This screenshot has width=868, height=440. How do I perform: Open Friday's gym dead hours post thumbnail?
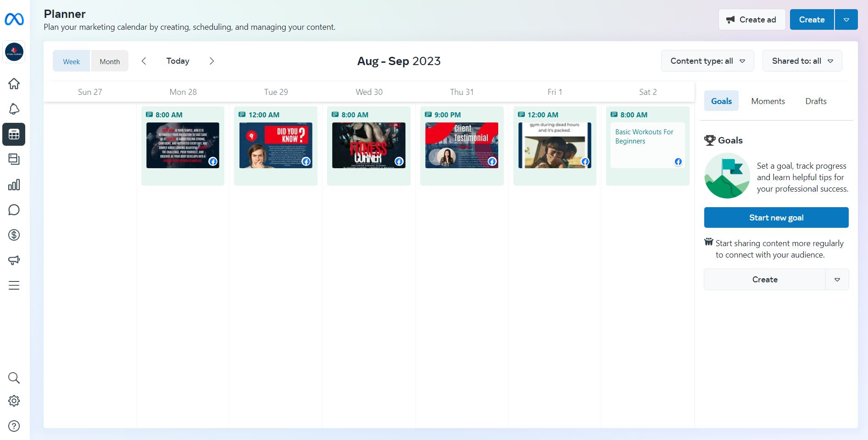[555, 145]
